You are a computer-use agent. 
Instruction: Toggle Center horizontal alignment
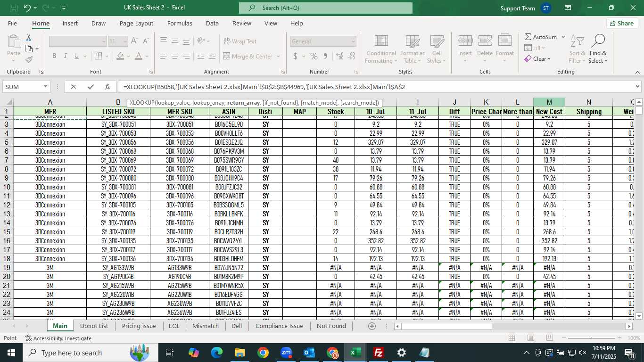[x=175, y=56]
